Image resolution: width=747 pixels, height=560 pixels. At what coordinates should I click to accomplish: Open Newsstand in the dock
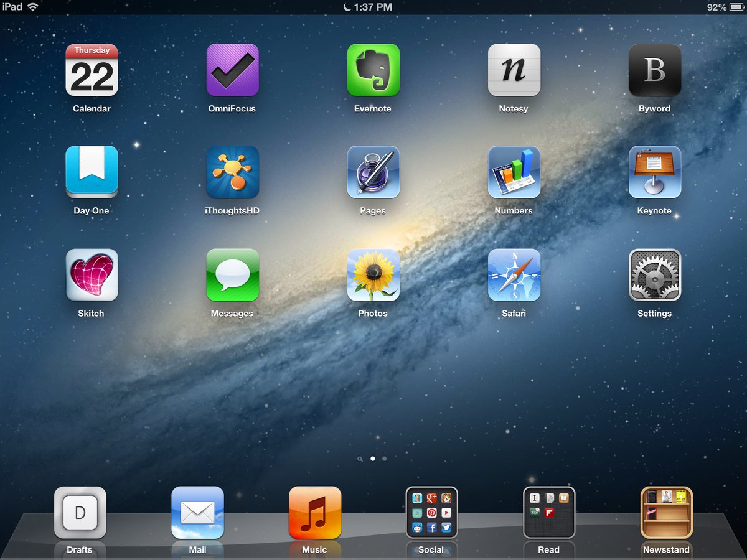coord(666,513)
